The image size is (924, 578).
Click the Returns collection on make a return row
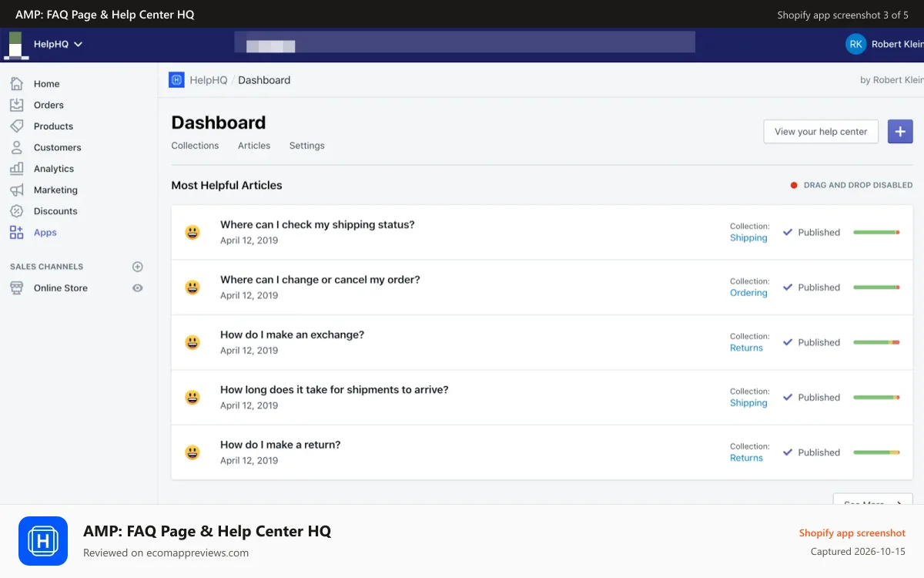746,458
